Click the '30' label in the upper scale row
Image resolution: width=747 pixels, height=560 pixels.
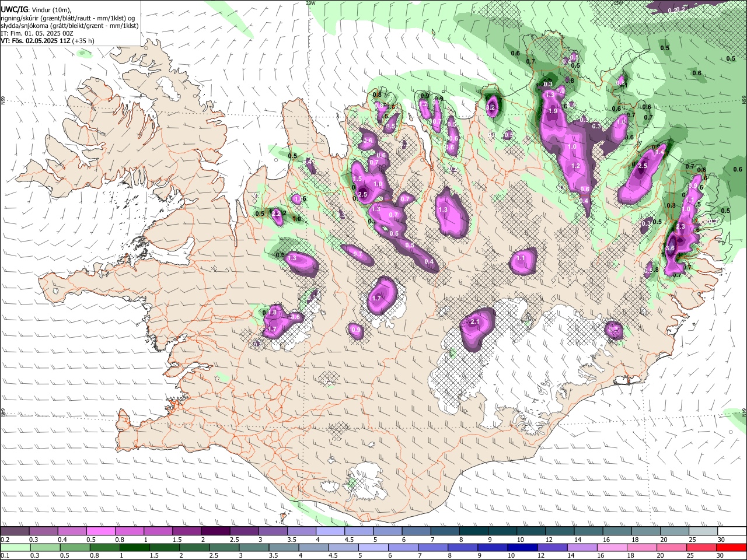[x=721, y=540]
